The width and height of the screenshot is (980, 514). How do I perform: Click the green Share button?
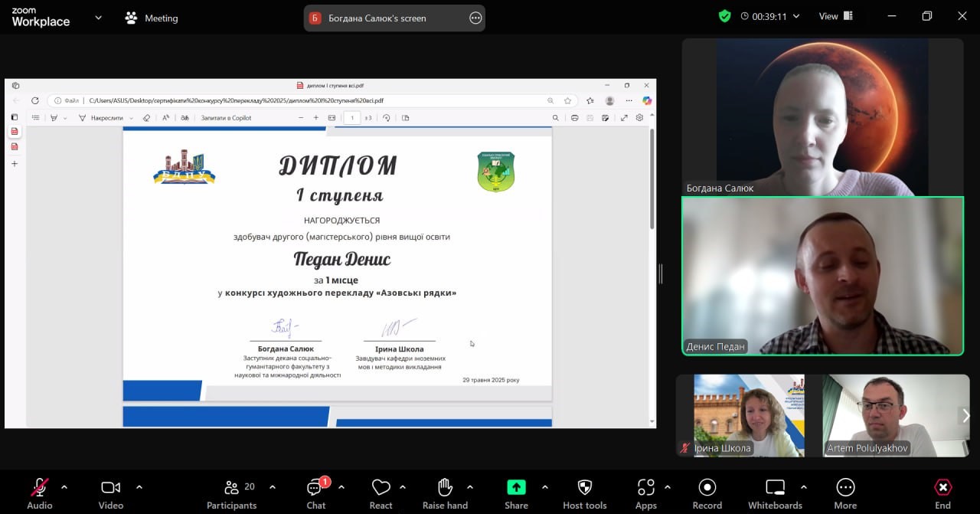pyautogui.click(x=516, y=488)
